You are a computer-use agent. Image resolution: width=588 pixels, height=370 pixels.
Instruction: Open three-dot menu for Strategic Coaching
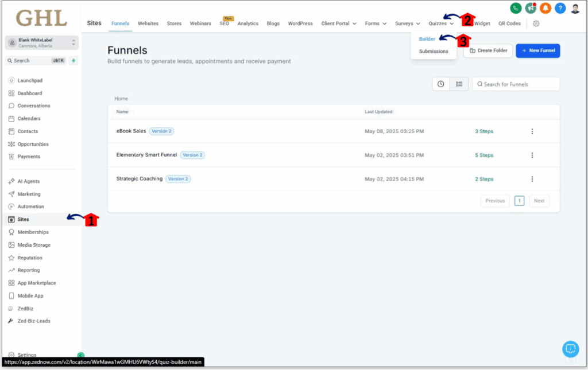tap(532, 179)
